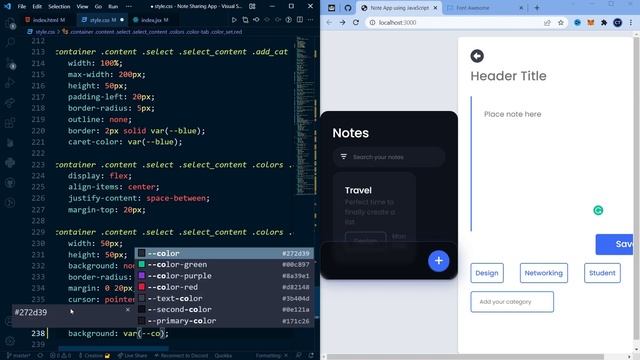Reload the localhost page

tap(356, 22)
